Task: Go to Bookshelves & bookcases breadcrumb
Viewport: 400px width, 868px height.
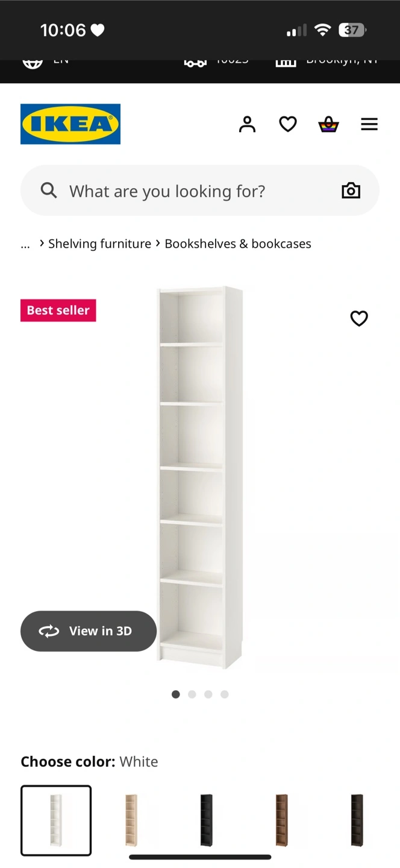Action: click(x=238, y=244)
